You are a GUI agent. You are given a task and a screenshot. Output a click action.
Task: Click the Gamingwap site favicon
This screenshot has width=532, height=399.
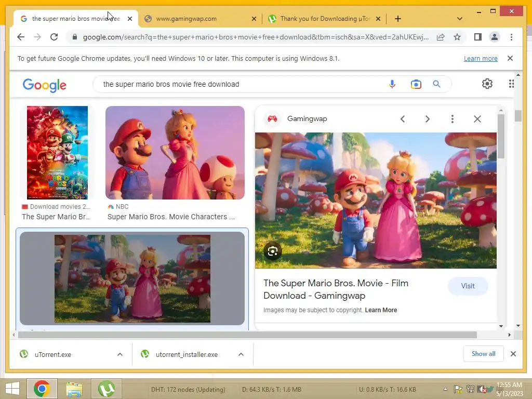(272, 119)
